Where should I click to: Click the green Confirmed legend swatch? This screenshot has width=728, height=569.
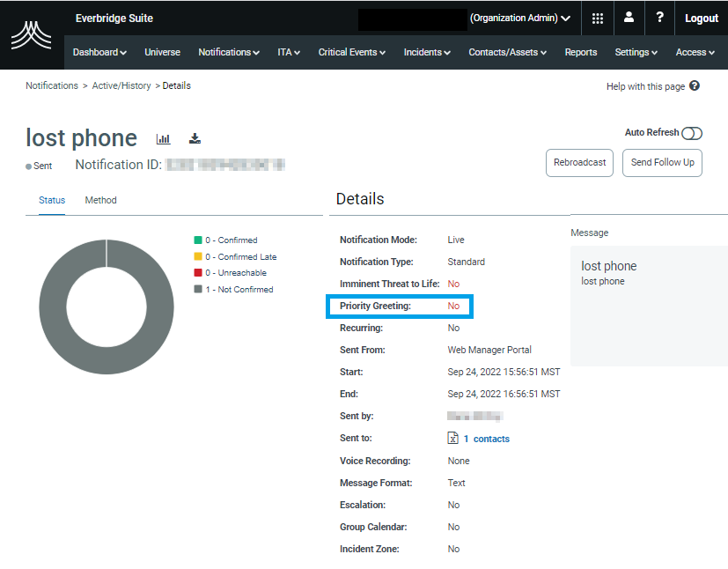198,240
